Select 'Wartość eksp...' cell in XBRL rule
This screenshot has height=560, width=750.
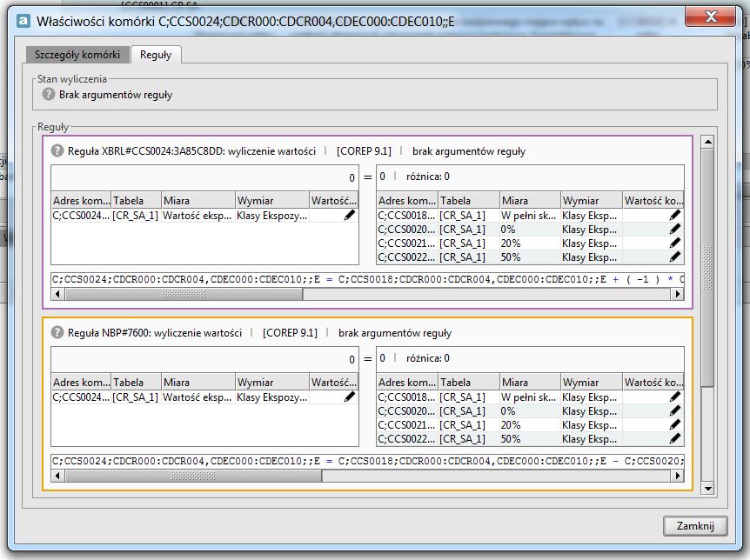pyautogui.click(x=198, y=215)
